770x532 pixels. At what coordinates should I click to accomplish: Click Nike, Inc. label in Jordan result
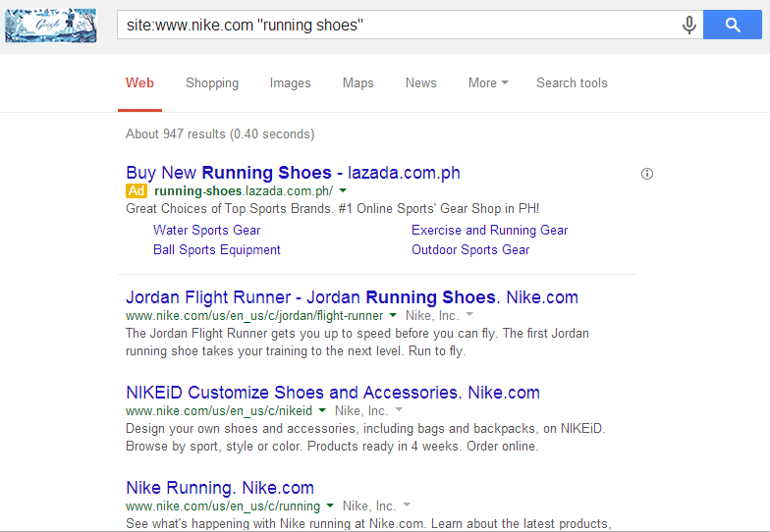[x=432, y=316]
